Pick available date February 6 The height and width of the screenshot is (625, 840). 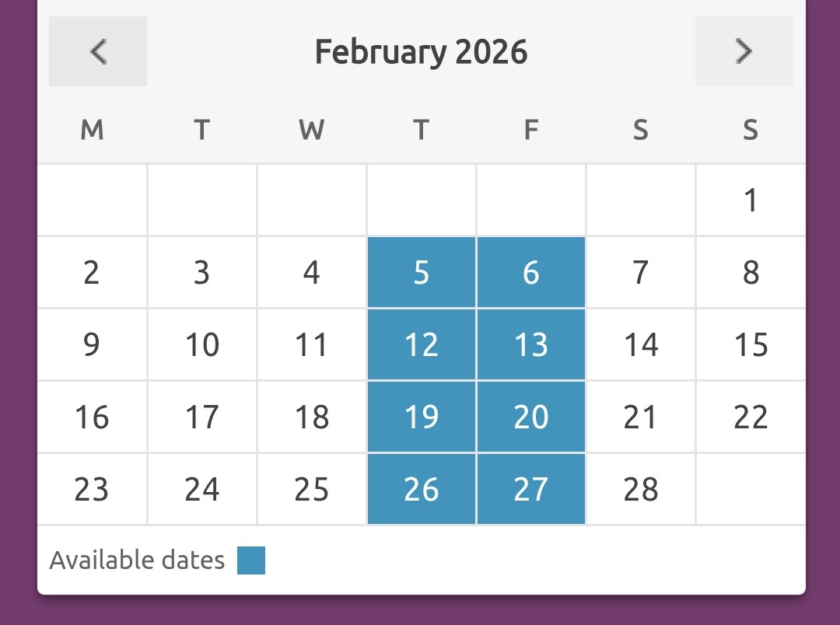click(x=531, y=273)
